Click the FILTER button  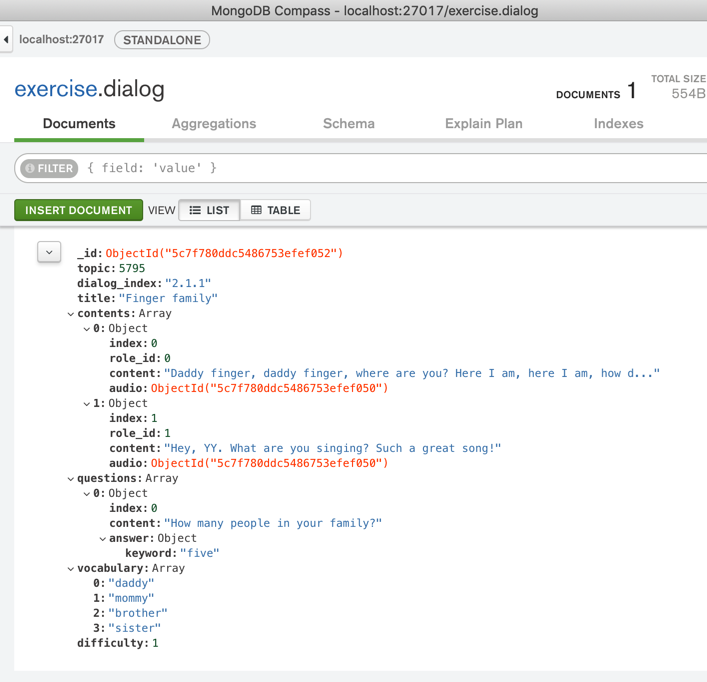point(49,168)
